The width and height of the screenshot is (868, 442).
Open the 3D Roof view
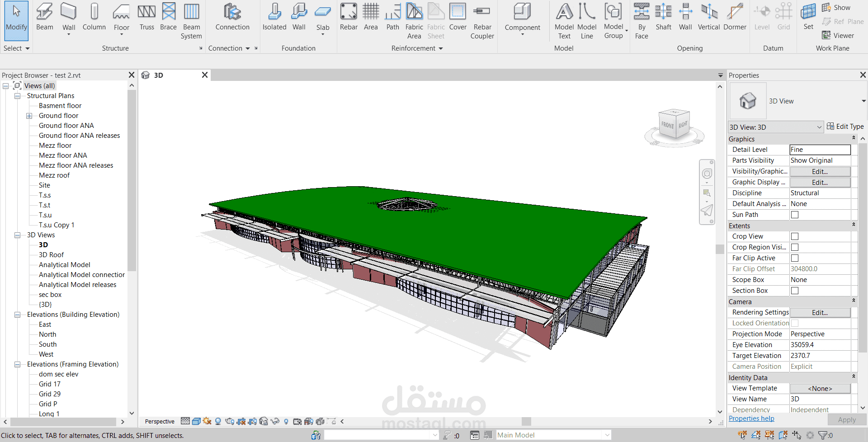click(51, 255)
